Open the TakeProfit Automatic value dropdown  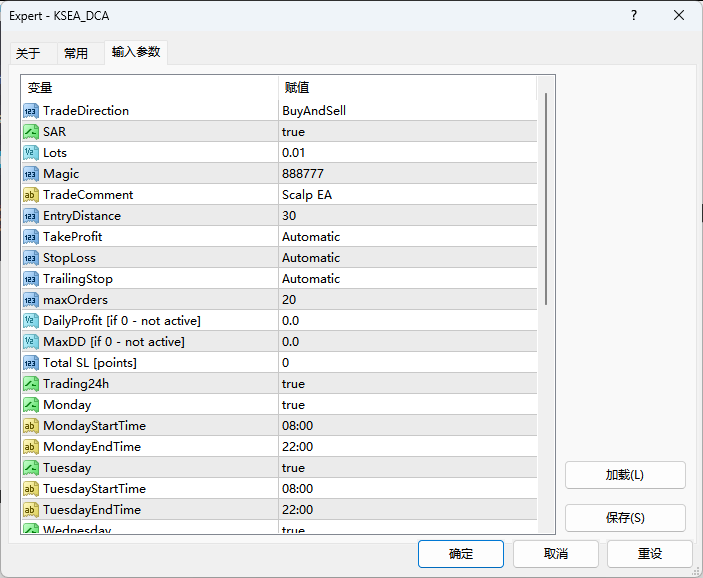click(x=311, y=237)
